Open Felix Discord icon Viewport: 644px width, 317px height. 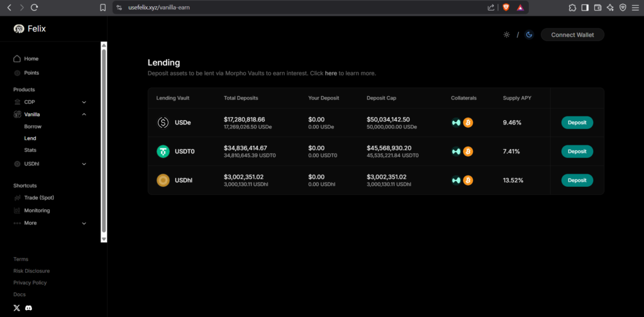[x=28, y=308]
